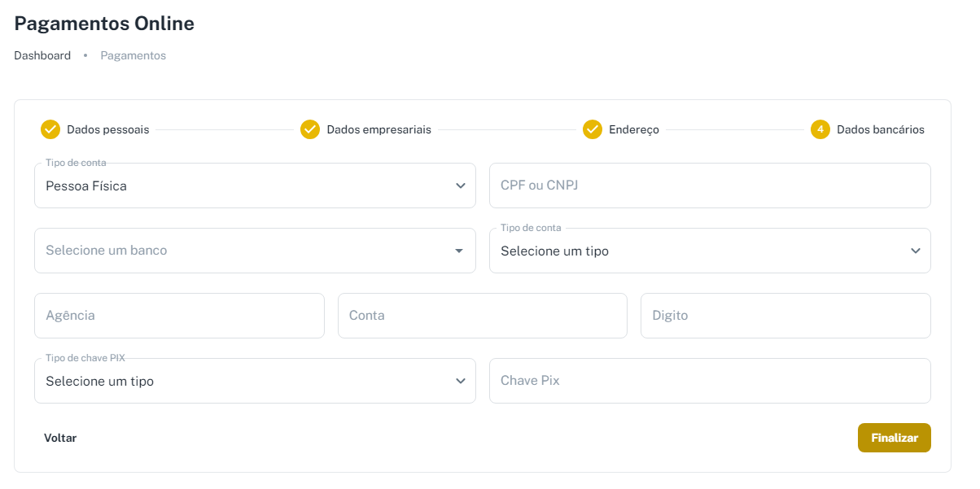Expand the Tipo de chave PIX dropdown
The width and height of the screenshot is (980, 489).
coord(254,381)
